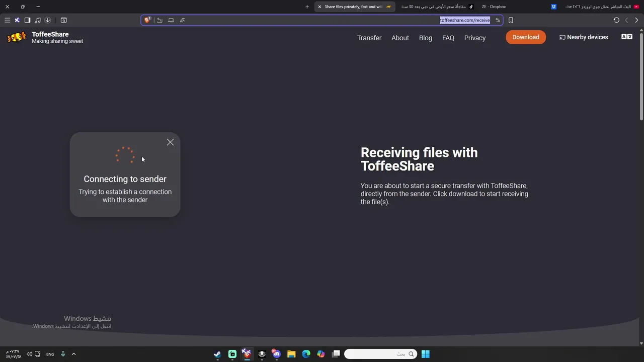The width and height of the screenshot is (644, 362).
Task: Click the display project tray icon
Action: pos(38,354)
